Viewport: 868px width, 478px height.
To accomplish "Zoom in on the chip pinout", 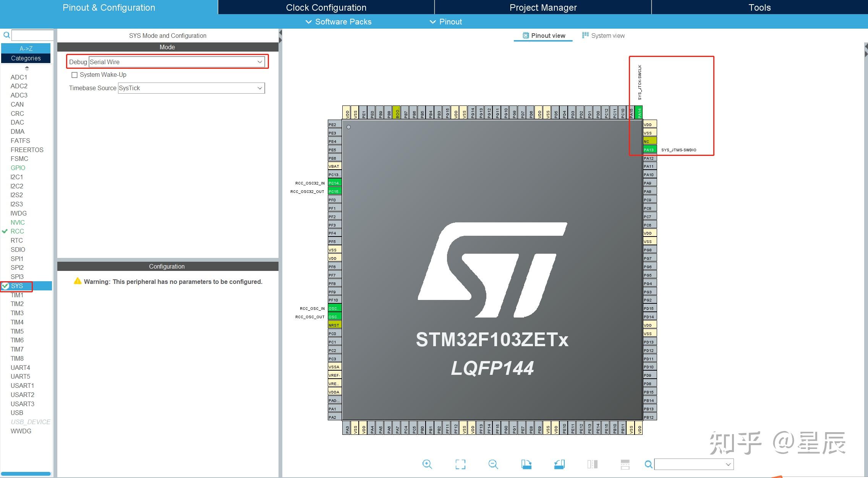I will 427,464.
